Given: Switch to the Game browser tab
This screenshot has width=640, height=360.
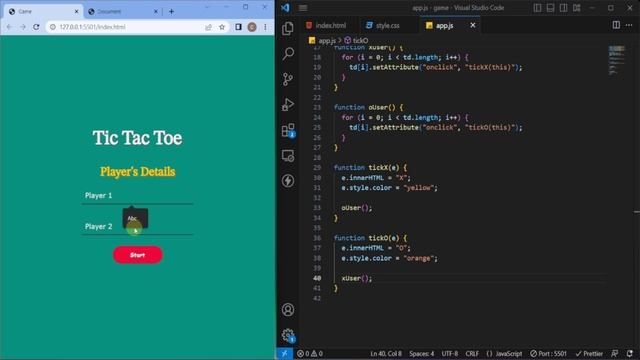Looking at the screenshot, I should coord(42,11).
